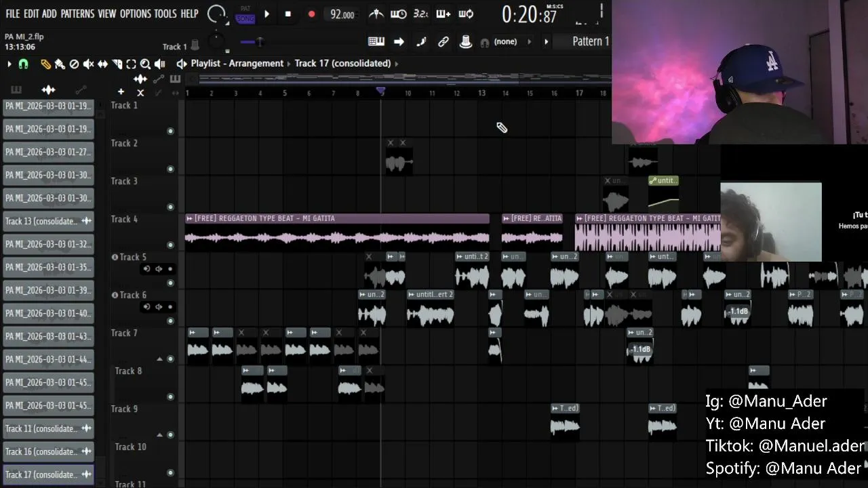Select the Draw pencil tool
The width and height of the screenshot is (868, 488).
[45, 64]
